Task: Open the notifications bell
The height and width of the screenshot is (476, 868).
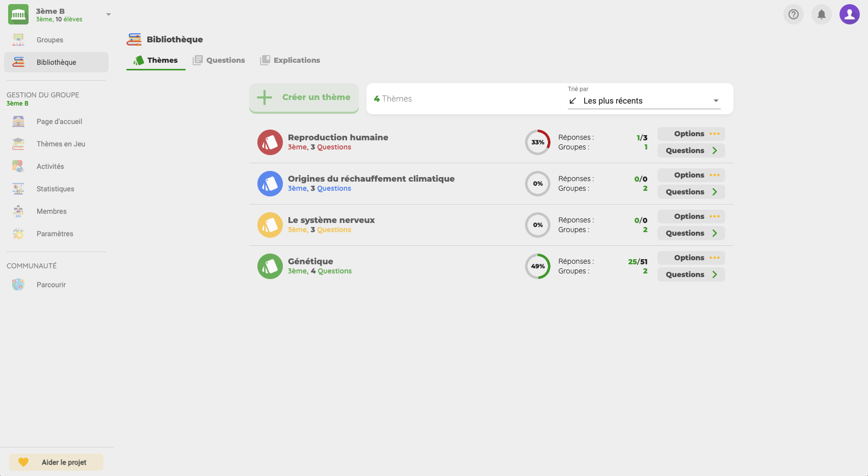Action: tap(821, 14)
